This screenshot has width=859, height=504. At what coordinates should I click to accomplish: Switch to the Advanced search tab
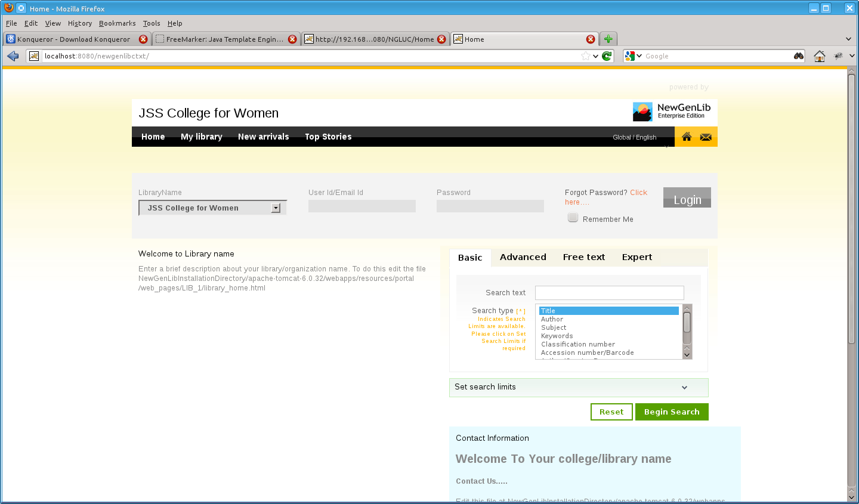(x=523, y=257)
